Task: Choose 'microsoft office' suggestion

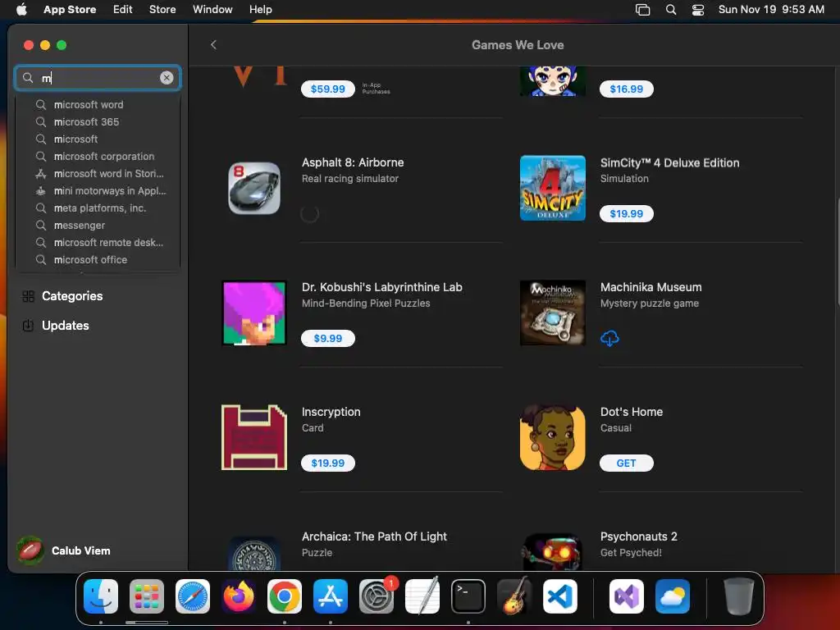Action: pyautogui.click(x=98, y=259)
